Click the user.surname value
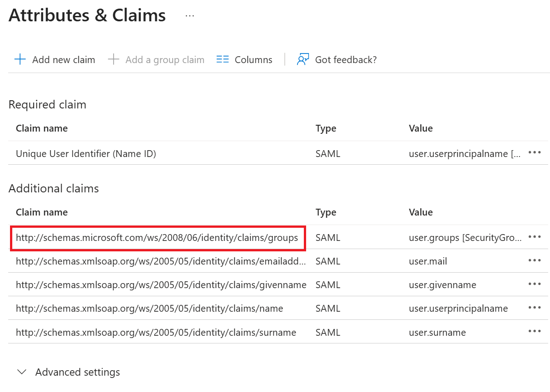Viewport: 550px width, 392px height. coord(437,333)
